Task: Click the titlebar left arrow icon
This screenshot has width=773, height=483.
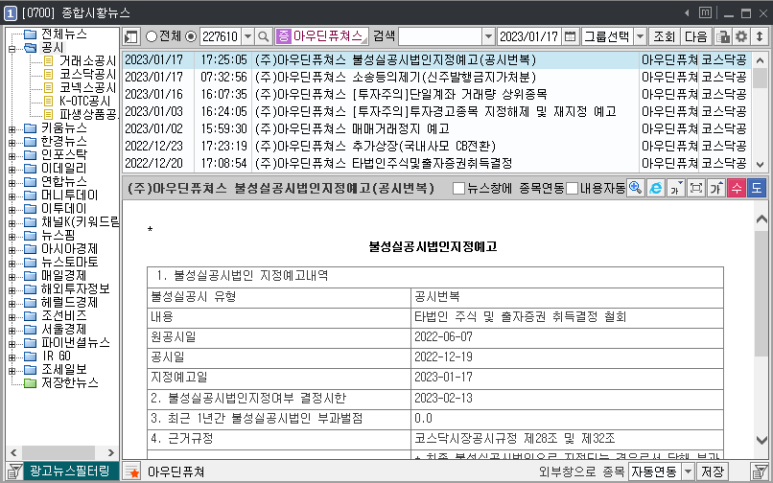Action: click(687, 13)
